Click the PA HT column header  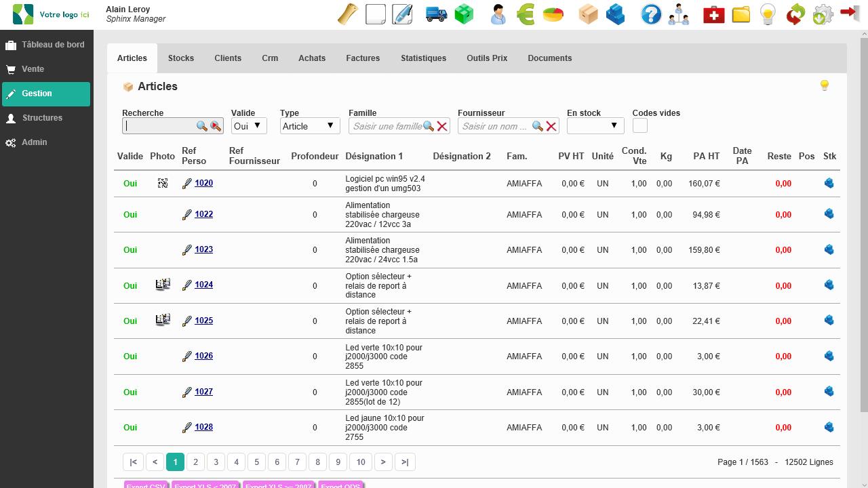pyautogui.click(x=706, y=156)
